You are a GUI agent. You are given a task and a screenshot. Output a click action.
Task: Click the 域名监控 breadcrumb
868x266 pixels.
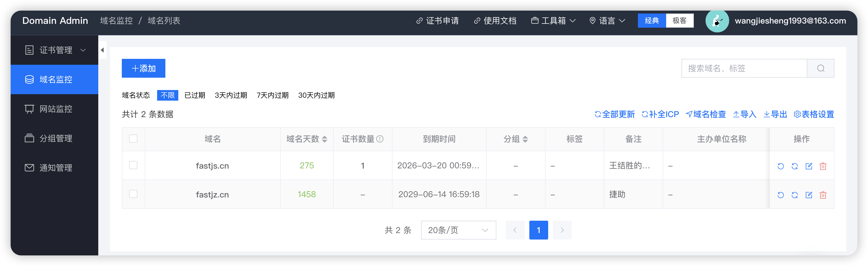pos(117,21)
